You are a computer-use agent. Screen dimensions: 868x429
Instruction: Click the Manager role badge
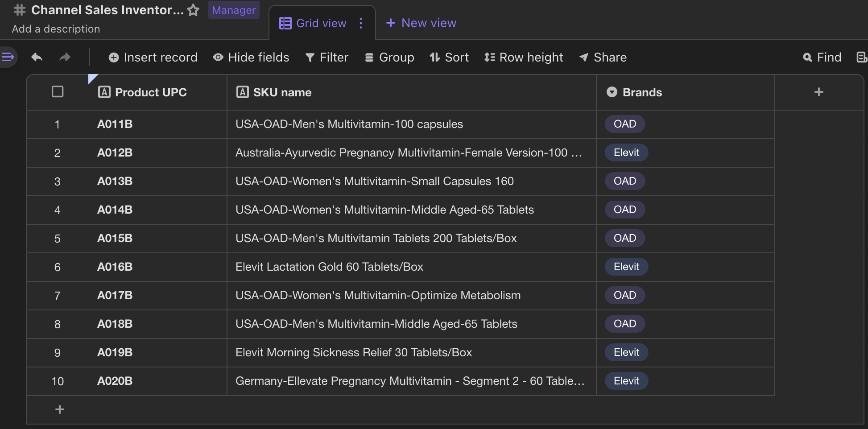pyautogui.click(x=234, y=10)
